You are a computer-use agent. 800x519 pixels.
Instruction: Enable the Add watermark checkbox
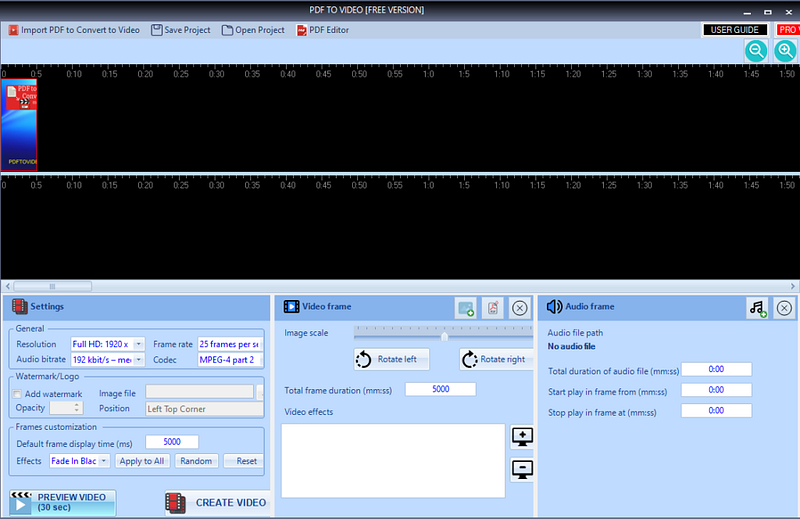(17, 394)
